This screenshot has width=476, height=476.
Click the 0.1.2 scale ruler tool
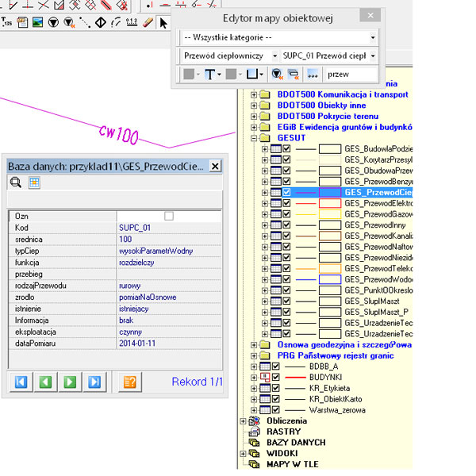point(132,22)
